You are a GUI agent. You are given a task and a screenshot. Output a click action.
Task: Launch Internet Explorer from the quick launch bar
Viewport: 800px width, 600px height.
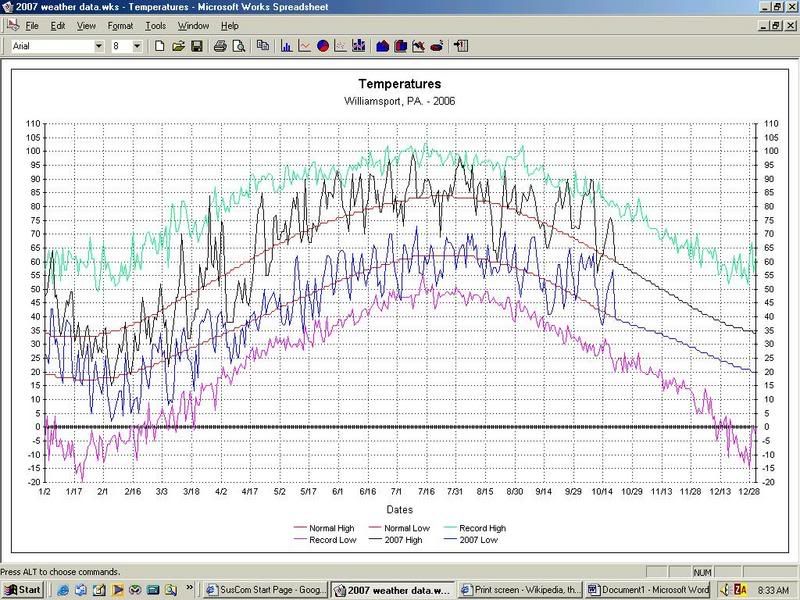pos(63,590)
